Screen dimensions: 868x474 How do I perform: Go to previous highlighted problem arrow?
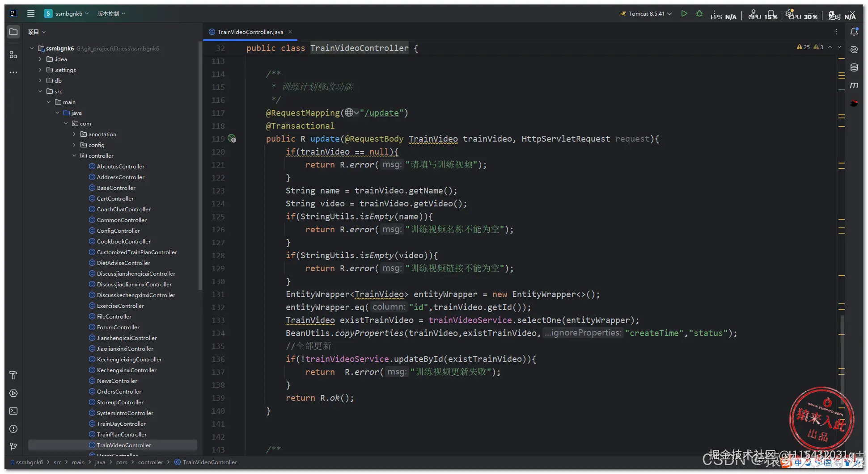click(830, 47)
